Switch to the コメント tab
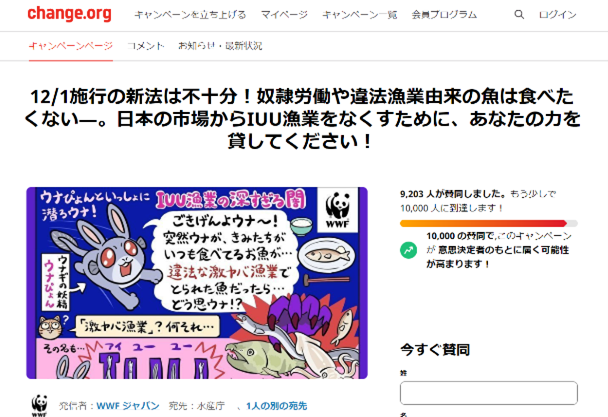The height and width of the screenshot is (417, 608). tap(146, 46)
